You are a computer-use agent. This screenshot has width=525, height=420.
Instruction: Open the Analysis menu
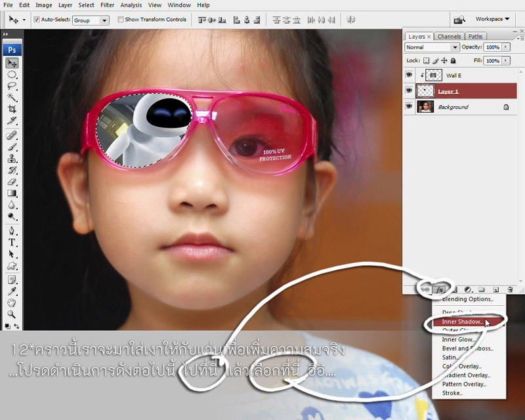[131, 5]
